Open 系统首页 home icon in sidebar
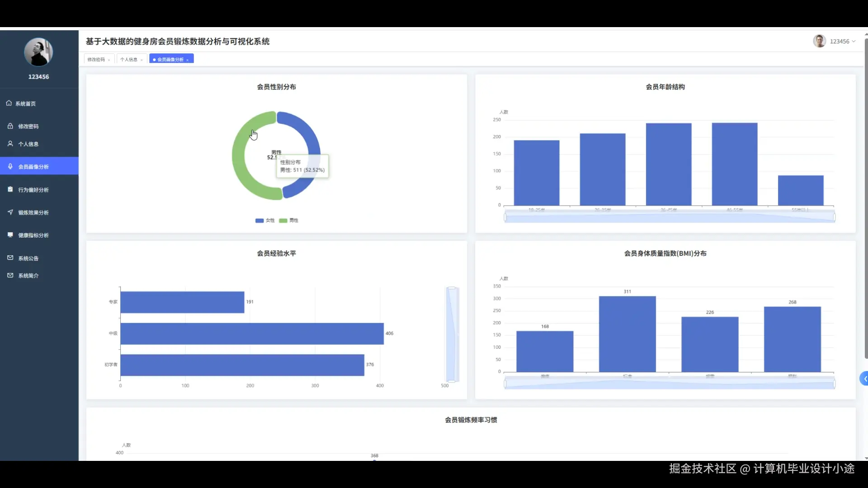 point(9,103)
